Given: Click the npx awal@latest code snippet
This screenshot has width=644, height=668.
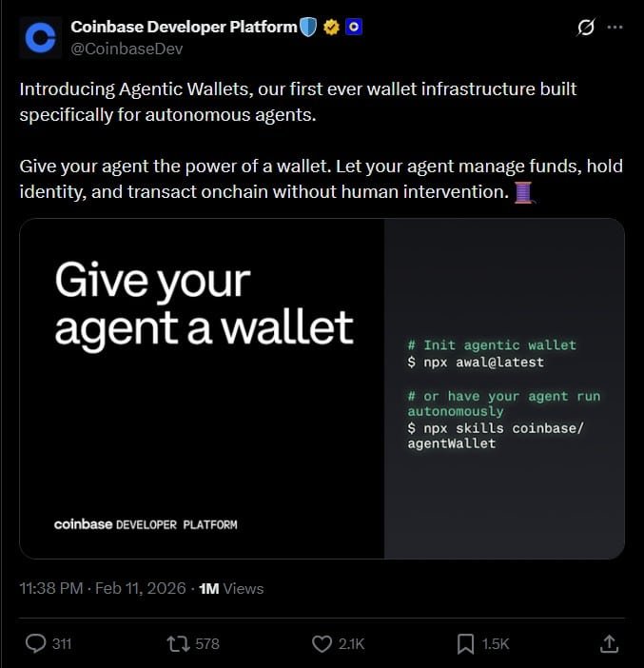Looking at the screenshot, I should 476,363.
